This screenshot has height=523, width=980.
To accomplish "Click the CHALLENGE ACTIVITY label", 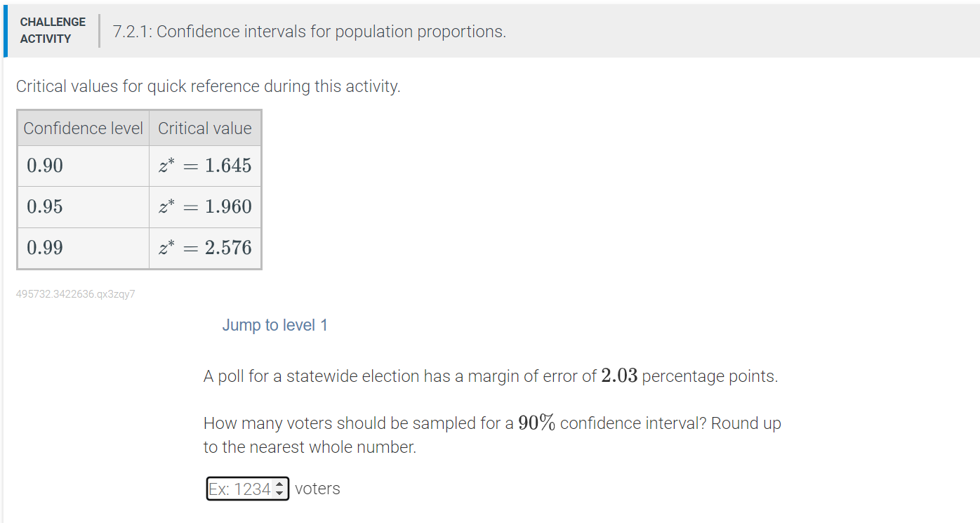I will [x=53, y=29].
